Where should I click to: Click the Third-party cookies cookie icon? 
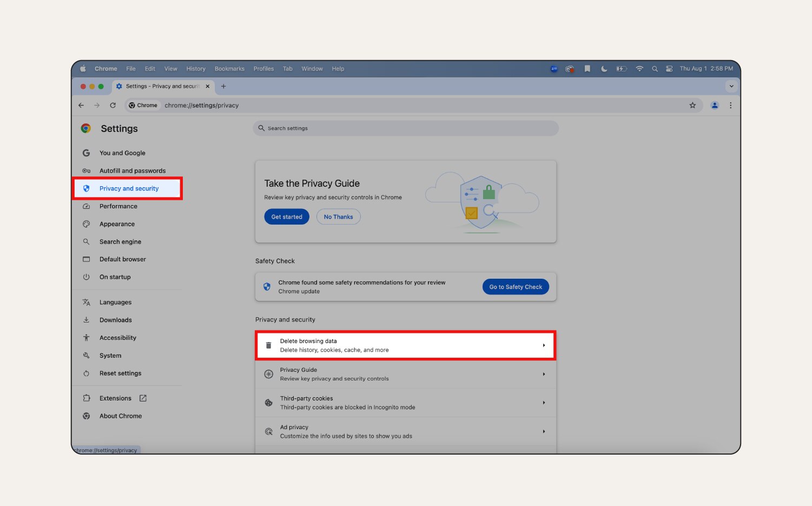pyautogui.click(x=268, y=403)
